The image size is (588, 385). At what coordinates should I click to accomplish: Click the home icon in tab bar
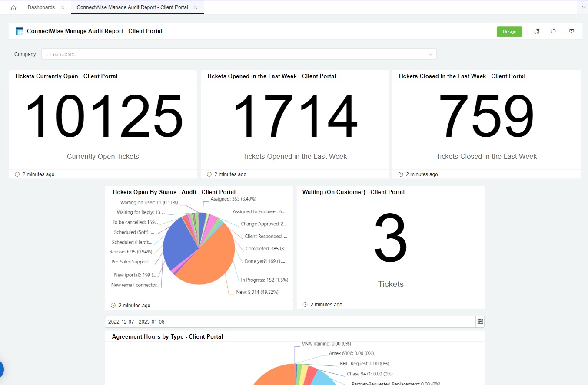[13, 8]
